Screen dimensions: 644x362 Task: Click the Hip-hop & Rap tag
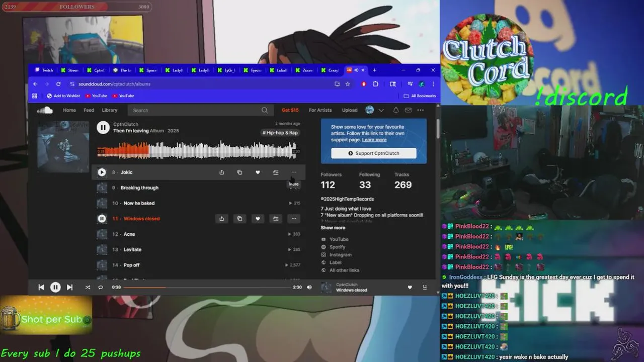(x=280, y=133)
